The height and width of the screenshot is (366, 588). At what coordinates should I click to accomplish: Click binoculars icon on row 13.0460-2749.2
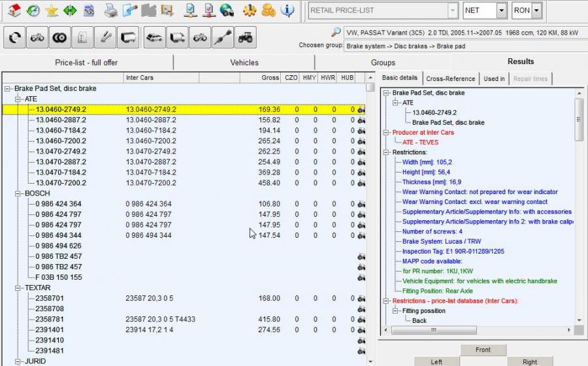(x=361, y=110)
